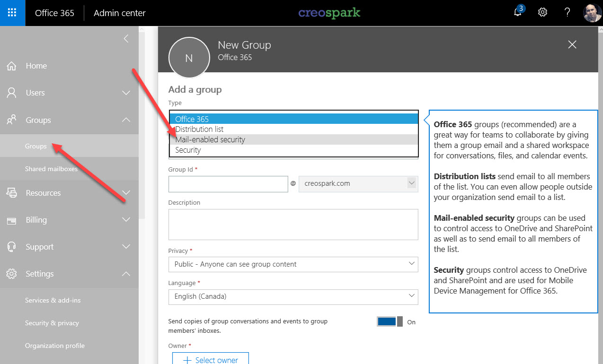Open the notifications bell icon
Image resolution: width=603 pixels, height=364 pixels.
click(x=518, y=12)
